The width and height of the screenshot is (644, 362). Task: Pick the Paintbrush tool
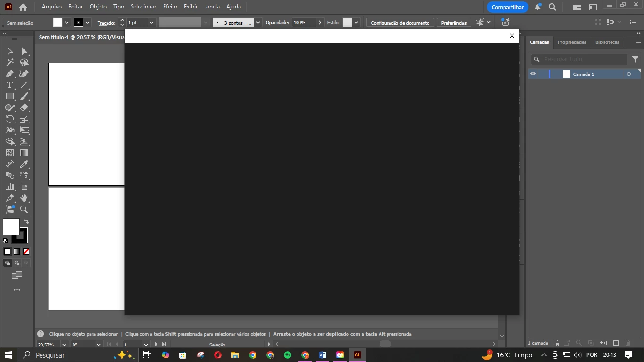(25, 96)
